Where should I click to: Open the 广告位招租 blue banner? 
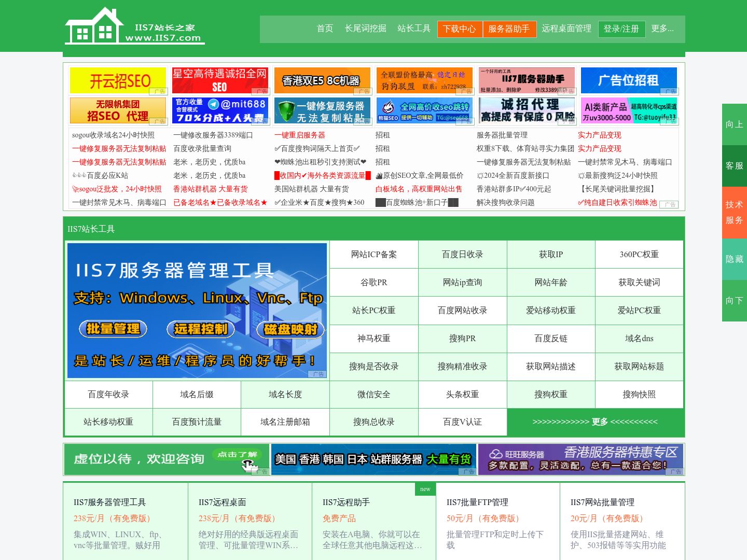[629, 81]
